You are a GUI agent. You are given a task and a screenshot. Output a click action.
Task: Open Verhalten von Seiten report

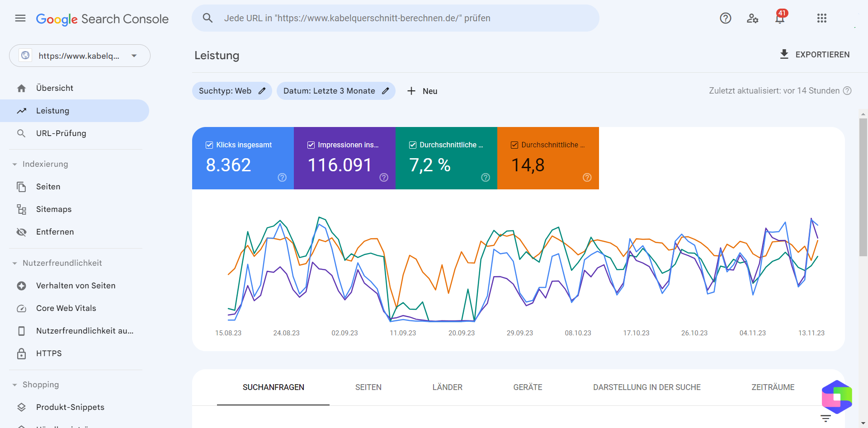(x=75, y=286)
